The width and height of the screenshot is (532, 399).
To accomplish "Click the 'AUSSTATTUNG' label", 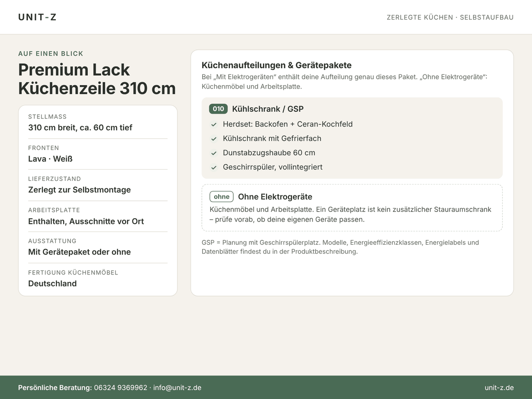I will pyautogui.click(x=52, y=241).
